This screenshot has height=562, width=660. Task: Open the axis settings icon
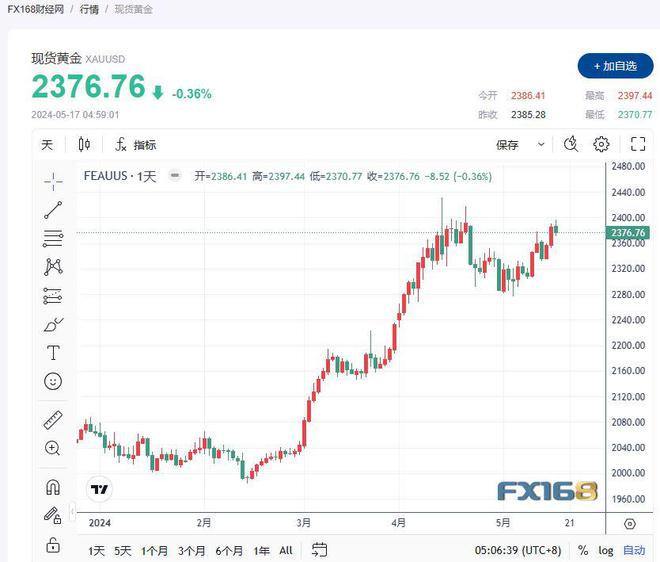pyautogui.click(x=630, y=524)
